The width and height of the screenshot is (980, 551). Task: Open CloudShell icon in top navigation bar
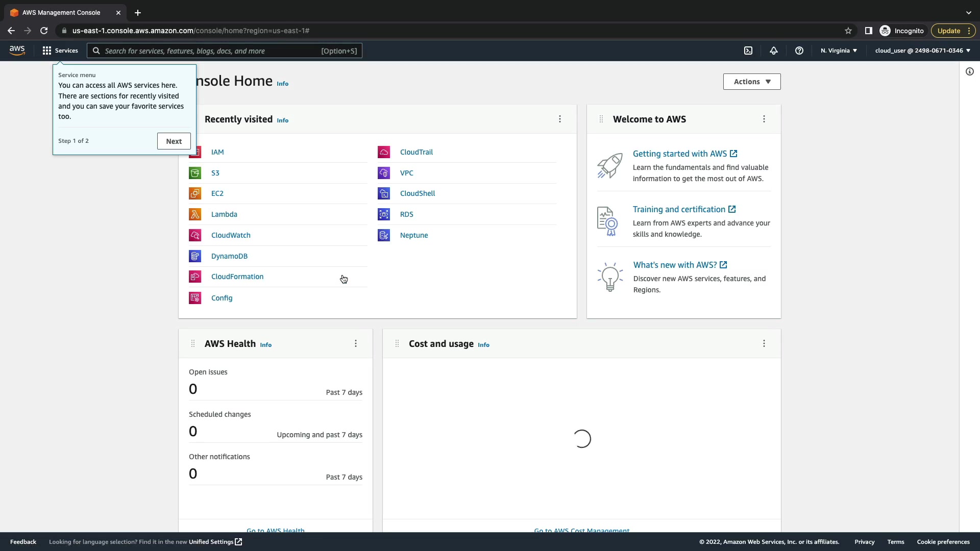click(748, 51)
